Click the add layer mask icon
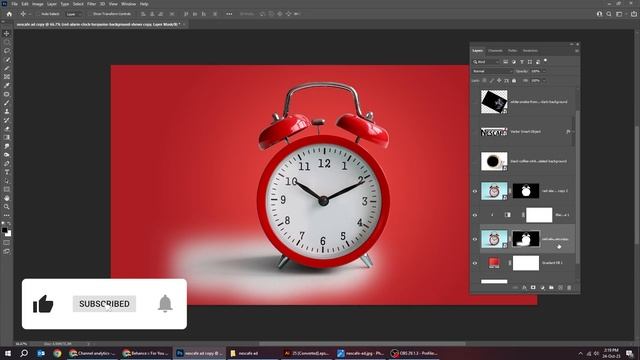This screenshot has height=360, width=640. pos(533,288)
